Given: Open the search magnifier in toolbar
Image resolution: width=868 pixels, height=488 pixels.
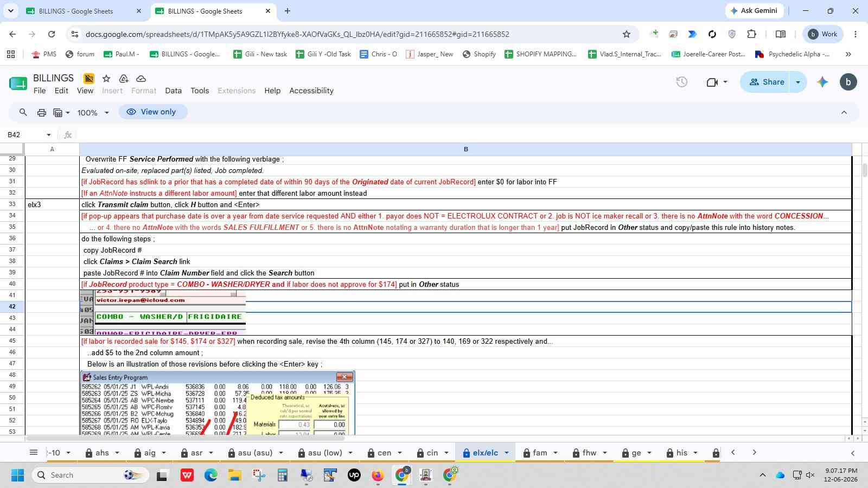Looking at the screenshot, I should (23, 112).
